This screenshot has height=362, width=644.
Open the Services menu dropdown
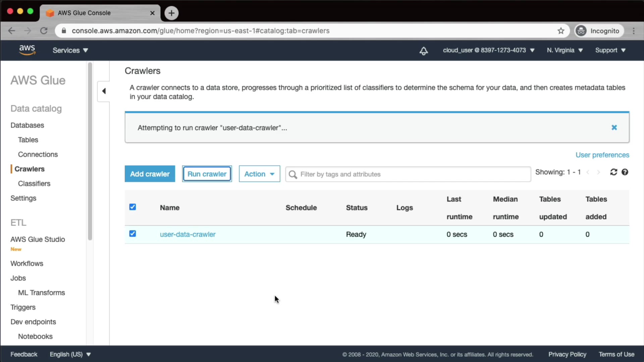pyautogui.click(x=70, y=50)
